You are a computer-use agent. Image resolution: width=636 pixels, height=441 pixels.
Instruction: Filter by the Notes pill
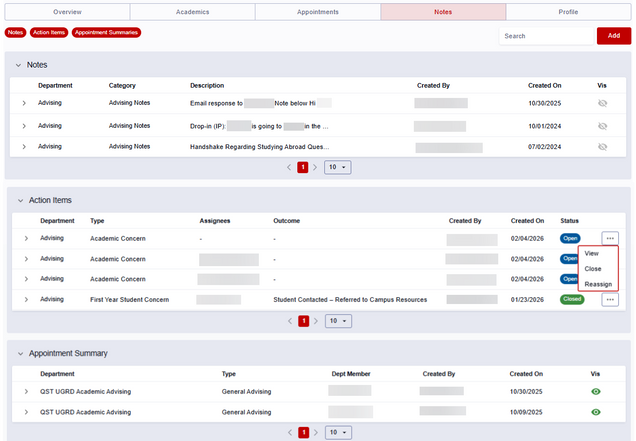(15, 32)
